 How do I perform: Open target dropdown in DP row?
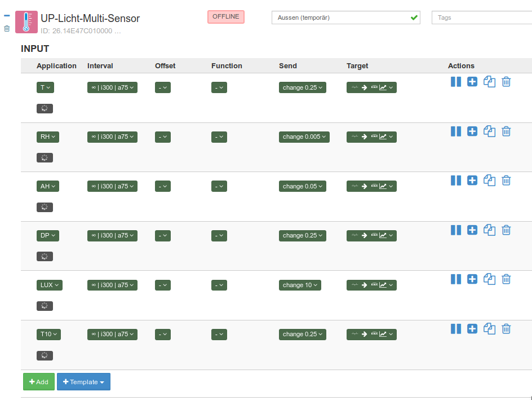click(x=371, y=236)
